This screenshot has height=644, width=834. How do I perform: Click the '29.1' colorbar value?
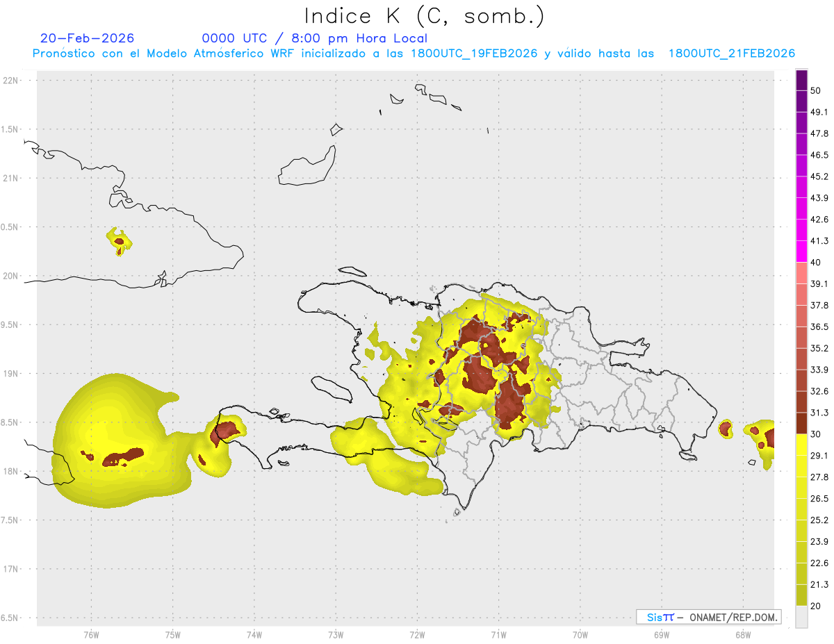click(x=819, y=456)
